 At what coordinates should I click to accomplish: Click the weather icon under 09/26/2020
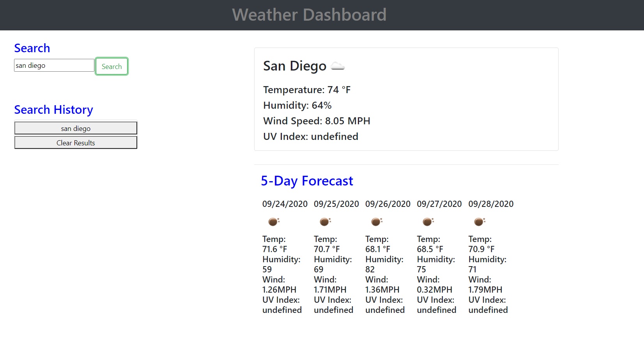[x=376, y=222]
